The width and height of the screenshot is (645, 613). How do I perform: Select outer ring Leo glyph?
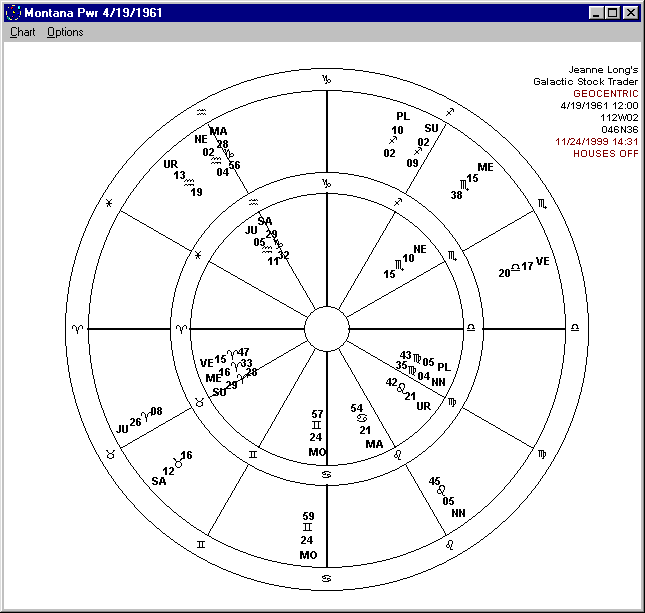pos(450,545)
